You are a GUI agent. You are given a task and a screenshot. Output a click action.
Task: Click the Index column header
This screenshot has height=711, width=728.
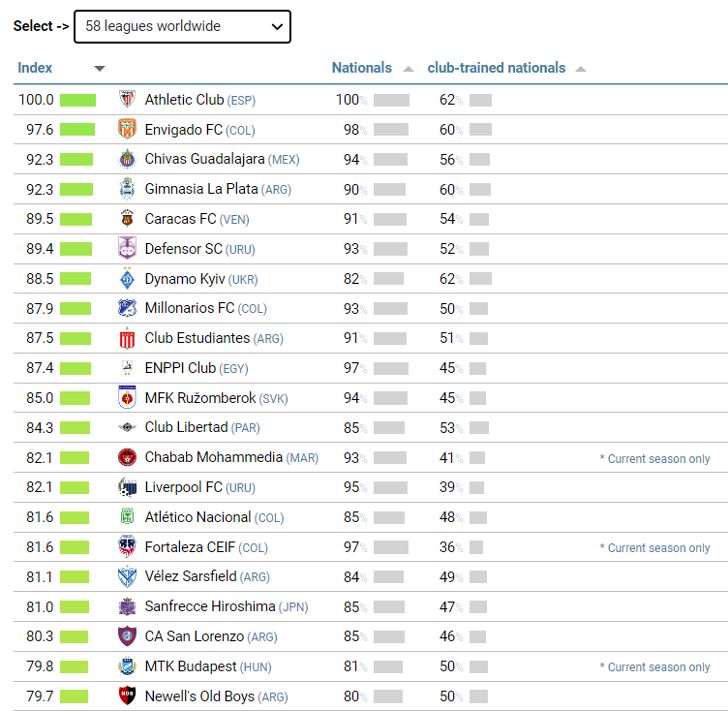click(x=36, y=68)
